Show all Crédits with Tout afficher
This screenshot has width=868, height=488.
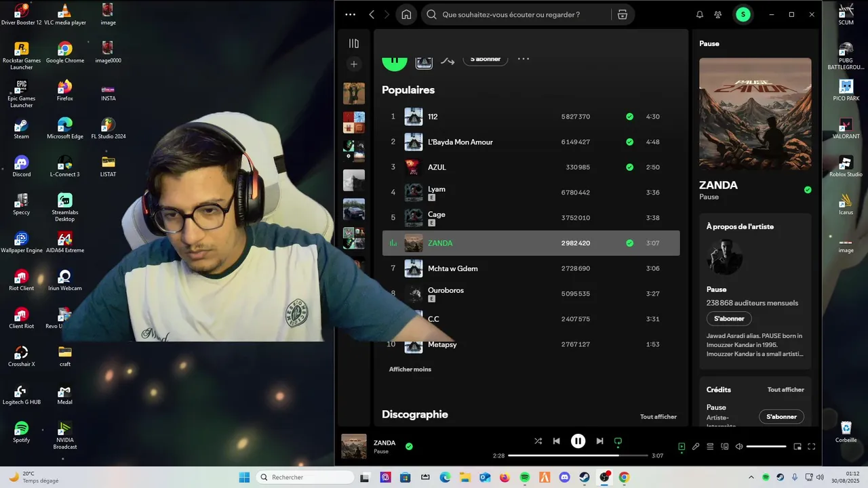[786, 390]
